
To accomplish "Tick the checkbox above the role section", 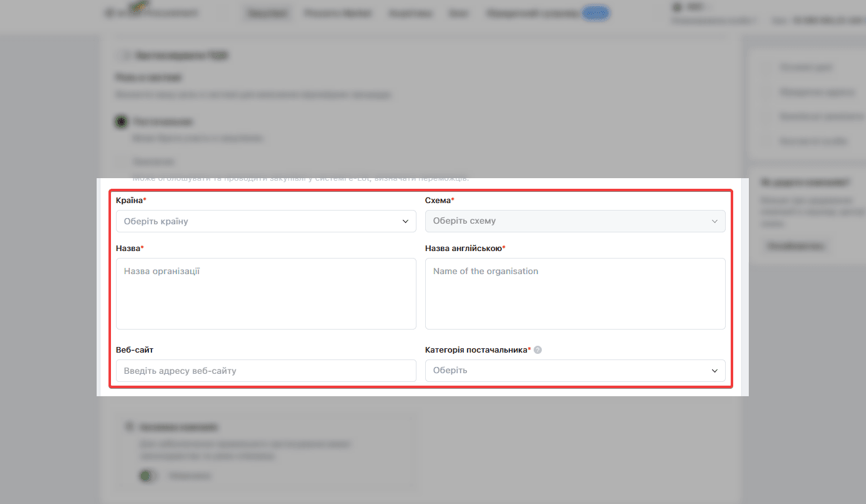I will 125,56.
